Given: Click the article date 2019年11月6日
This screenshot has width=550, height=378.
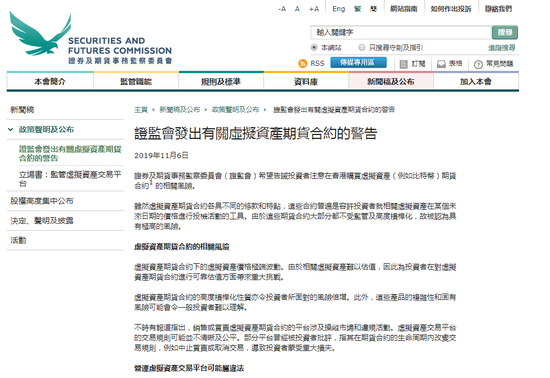Looking at the screenshot, I should [161, 155].
